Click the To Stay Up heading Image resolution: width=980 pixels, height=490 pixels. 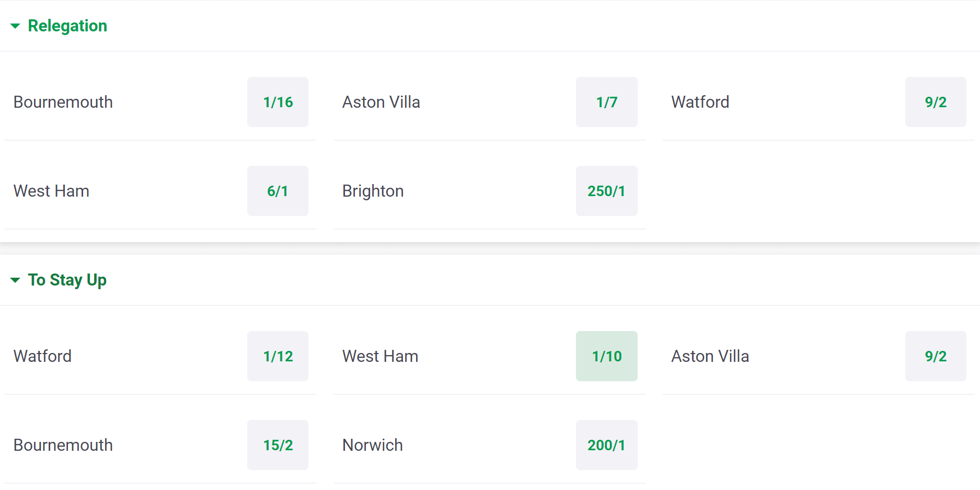(x=67, y=280)
